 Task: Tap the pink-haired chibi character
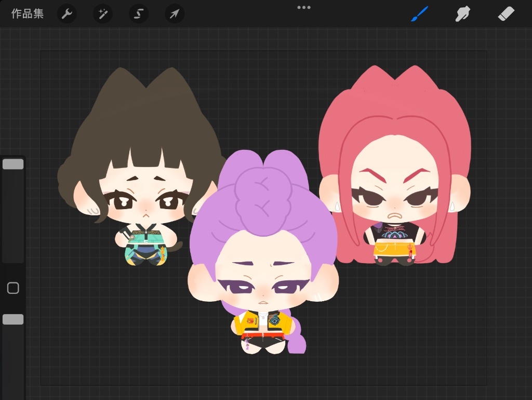click(x=395, y=165)
